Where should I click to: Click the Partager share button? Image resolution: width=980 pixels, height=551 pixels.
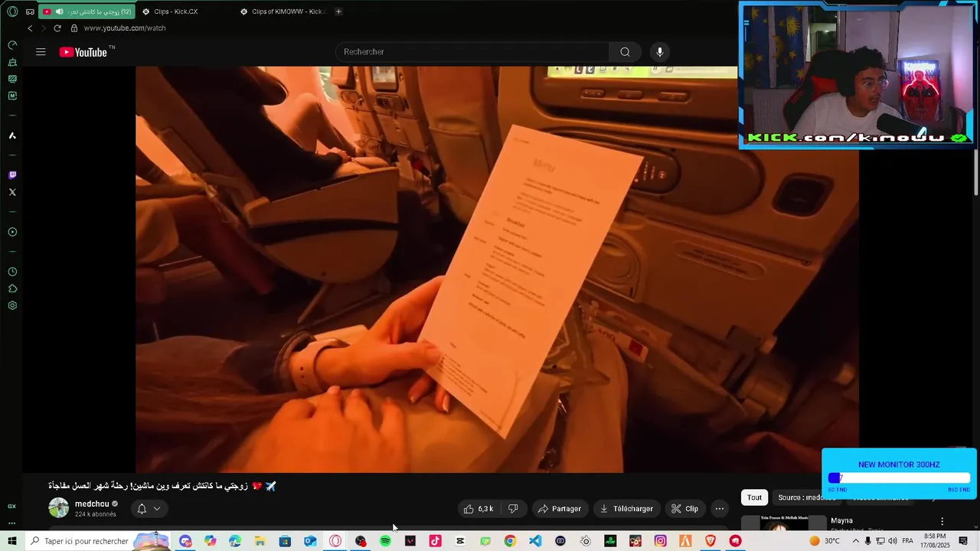(x=560, y=509)
